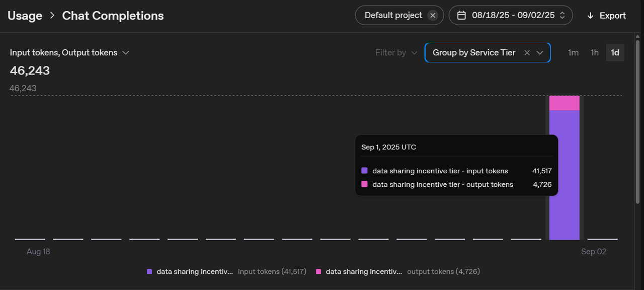Select the Aug 18 bar placeholder
Viewport: 644px width, 290px height.
point(30,239)
